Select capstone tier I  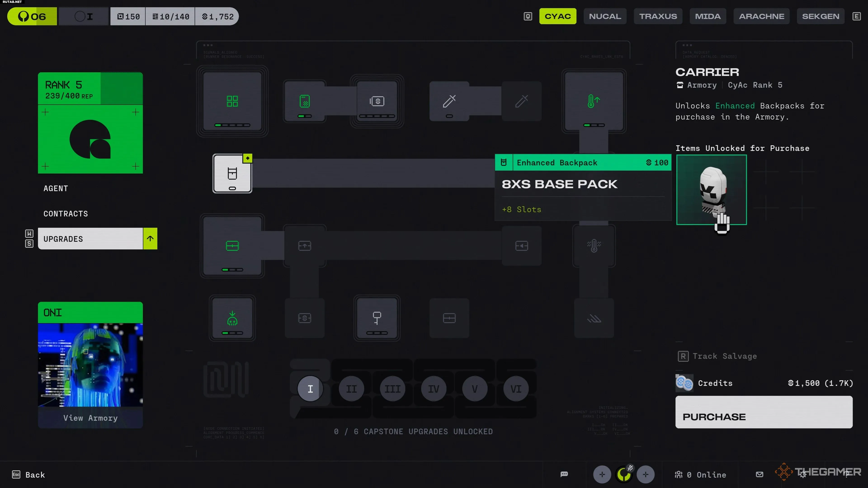click(310, 389)
